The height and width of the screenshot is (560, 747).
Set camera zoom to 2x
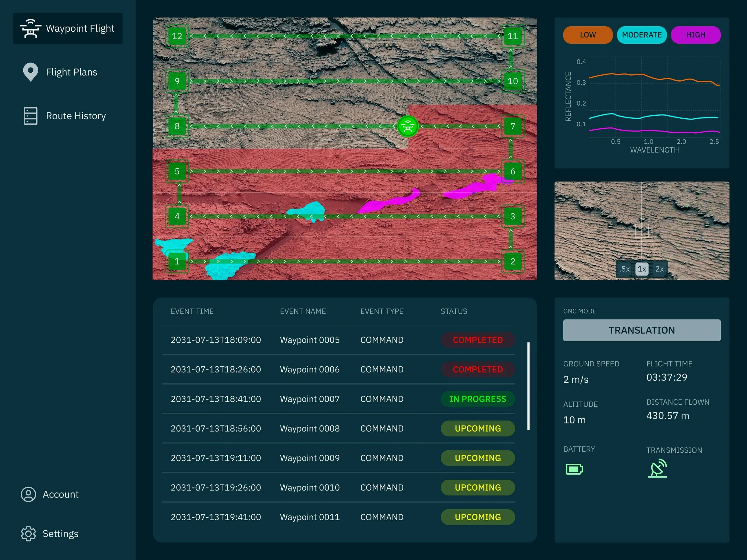(659, 269)
